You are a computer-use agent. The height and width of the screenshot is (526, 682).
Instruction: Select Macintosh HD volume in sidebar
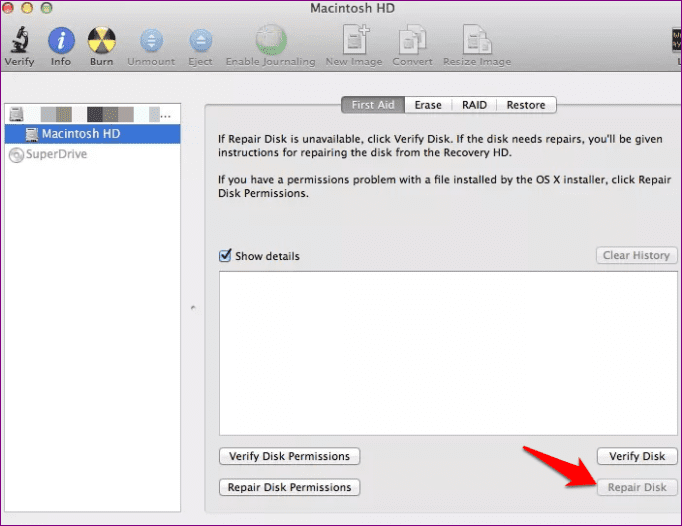92,134
